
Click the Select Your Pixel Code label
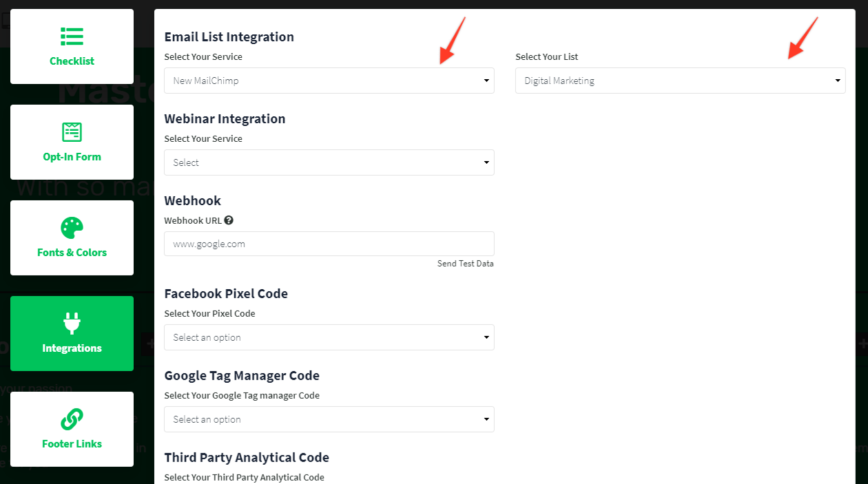click(209, 314)
